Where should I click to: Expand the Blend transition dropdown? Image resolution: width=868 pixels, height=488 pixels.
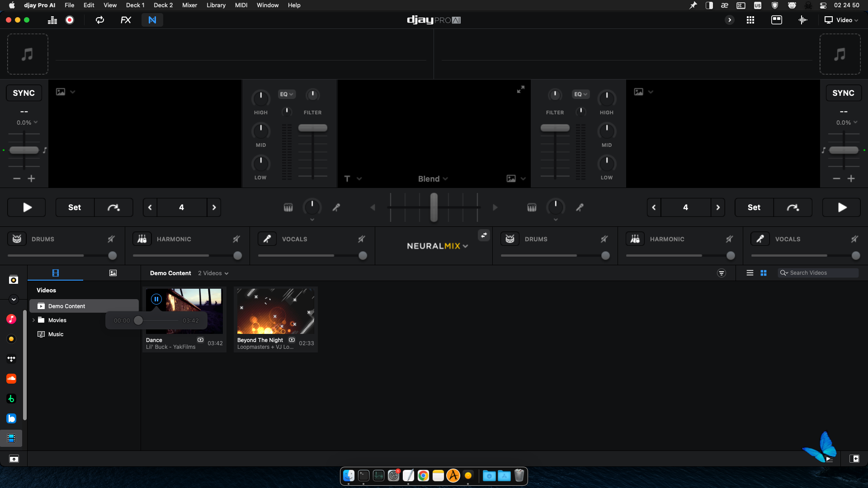tap(433, 179)
